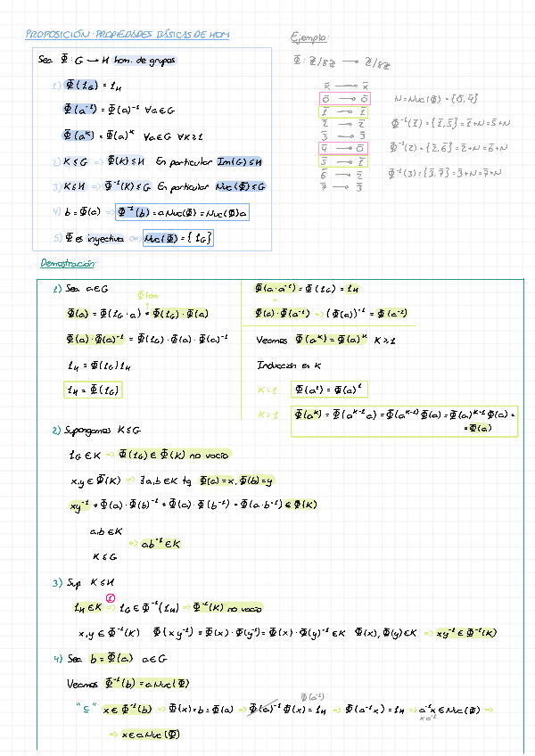
Task: Click the yellow 'K = 1' case label
Action: (267, 390)
